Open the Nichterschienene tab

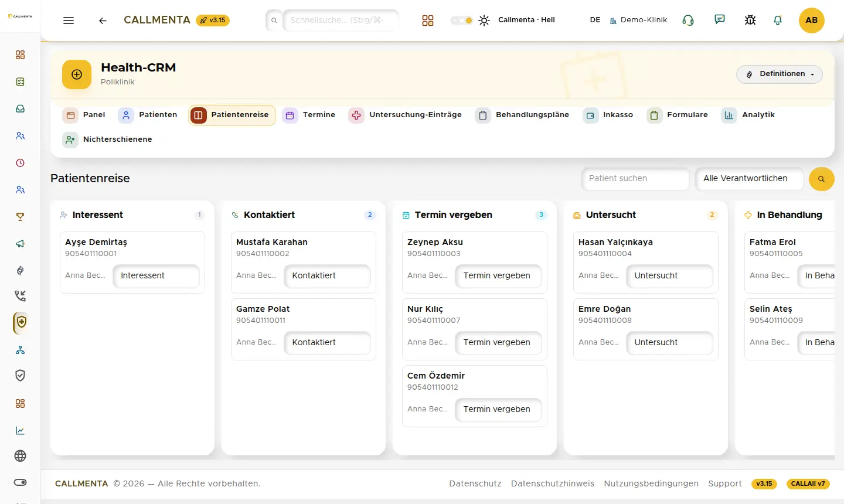108,139
